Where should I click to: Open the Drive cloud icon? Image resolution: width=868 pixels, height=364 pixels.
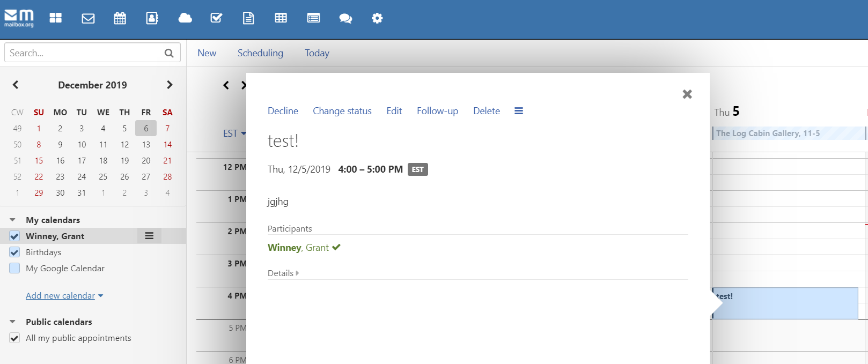(185, 18)
